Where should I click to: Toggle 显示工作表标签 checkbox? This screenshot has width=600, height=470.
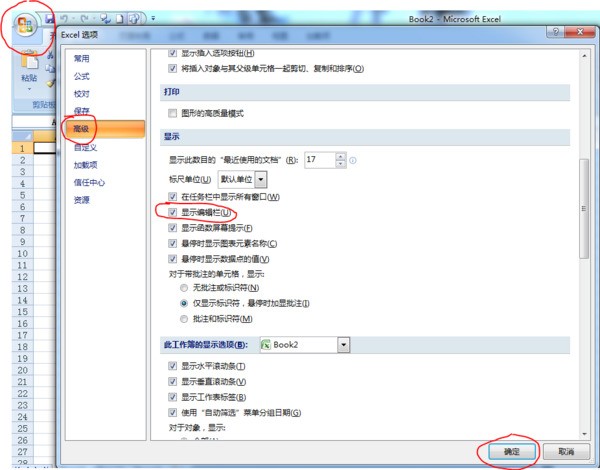(173, 397)
